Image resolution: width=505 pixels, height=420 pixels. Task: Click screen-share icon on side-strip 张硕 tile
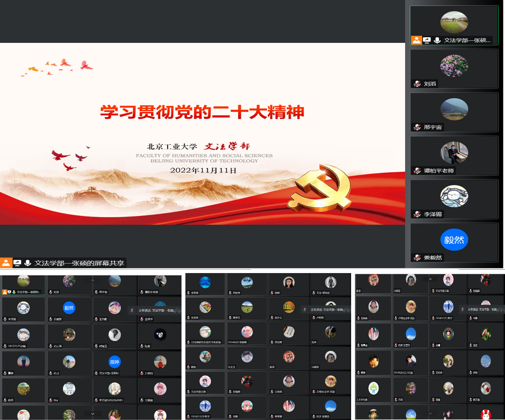427,40
